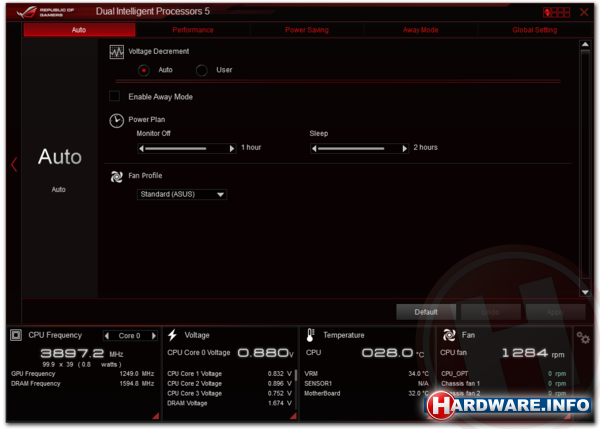
Task: Click the scroll down arrow of settings panel
Action: [585, 292]
